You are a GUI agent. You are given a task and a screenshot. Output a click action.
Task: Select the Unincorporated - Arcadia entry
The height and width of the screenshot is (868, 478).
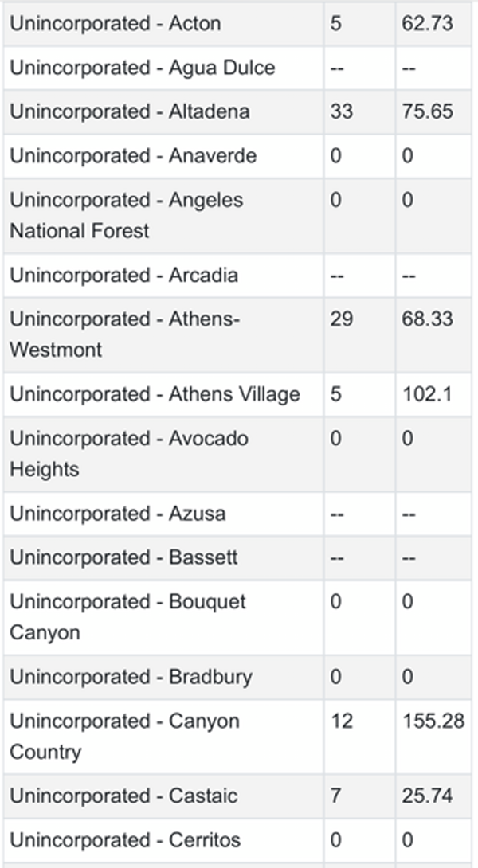click(x=123, y=276)
